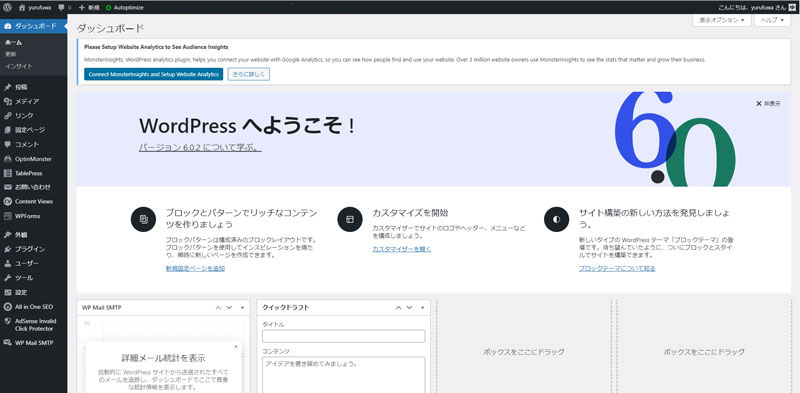Open the user avatar at the top right
800x393 pixels.
point(792,7)
